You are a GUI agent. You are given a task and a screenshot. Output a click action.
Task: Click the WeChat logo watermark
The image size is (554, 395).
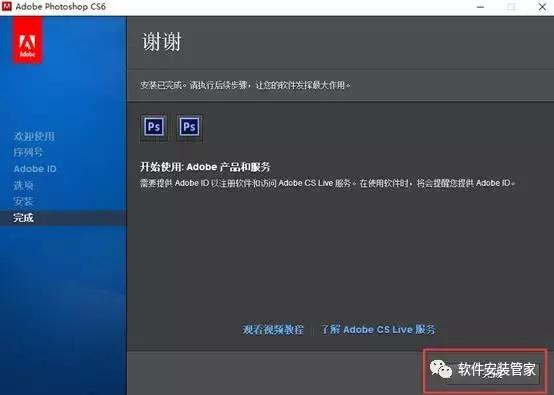click(x=441, y=369)
